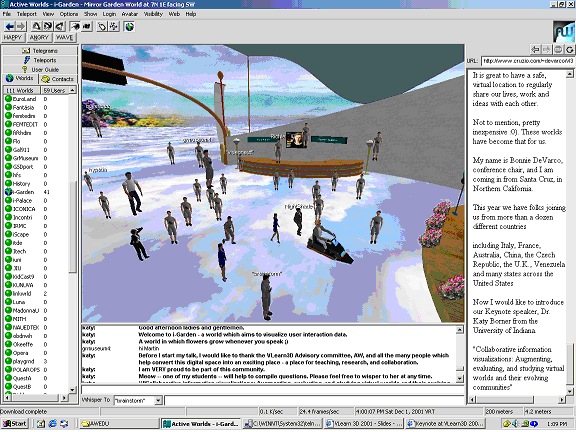Click the green status icon beside GrMuseum

[8, 158]
